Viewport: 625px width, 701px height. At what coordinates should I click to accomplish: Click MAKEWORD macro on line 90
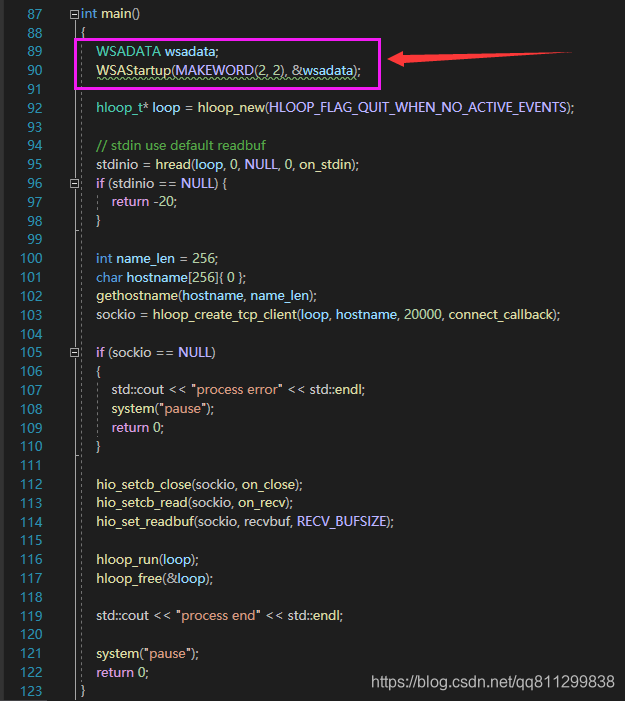[x=215, y=71]
